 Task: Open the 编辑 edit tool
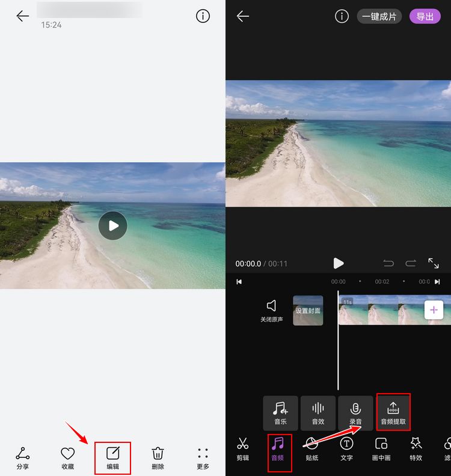pos(112,458)
